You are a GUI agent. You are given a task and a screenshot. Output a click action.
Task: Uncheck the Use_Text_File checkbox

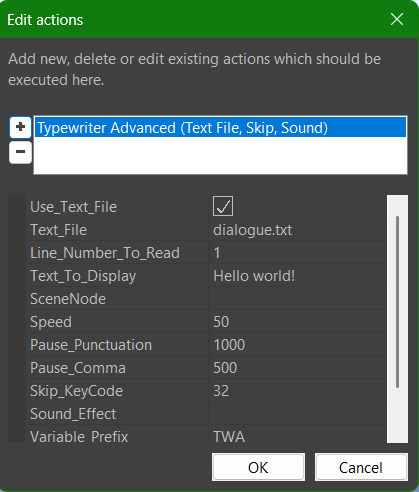[223, 206]
